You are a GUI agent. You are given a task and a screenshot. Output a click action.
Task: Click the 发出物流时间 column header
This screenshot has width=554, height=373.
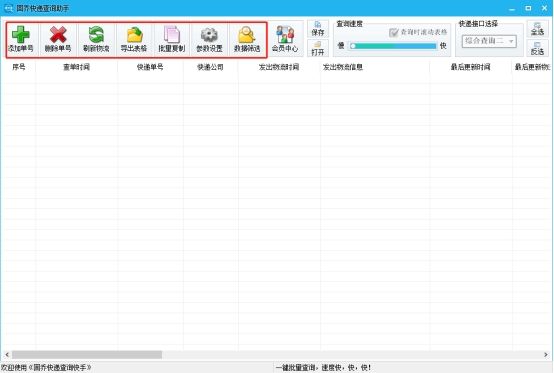click(279, 67)
